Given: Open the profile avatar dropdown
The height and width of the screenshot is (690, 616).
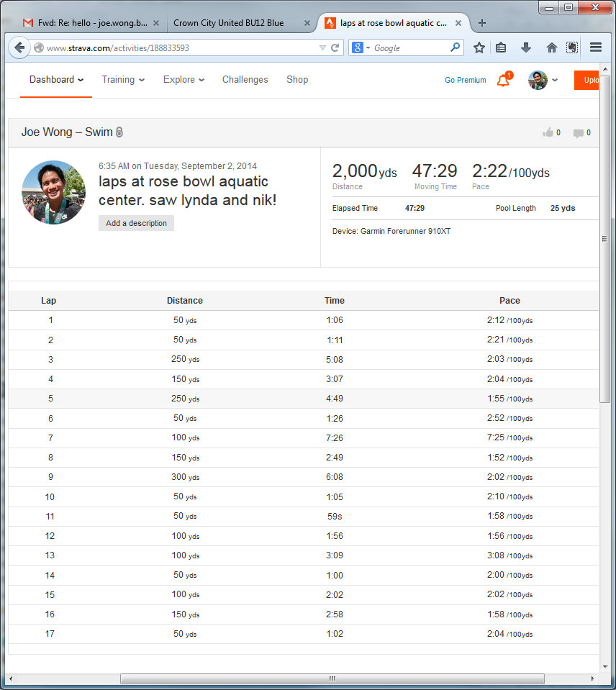Looking at the screenshot, I should [x=543, y=80].
